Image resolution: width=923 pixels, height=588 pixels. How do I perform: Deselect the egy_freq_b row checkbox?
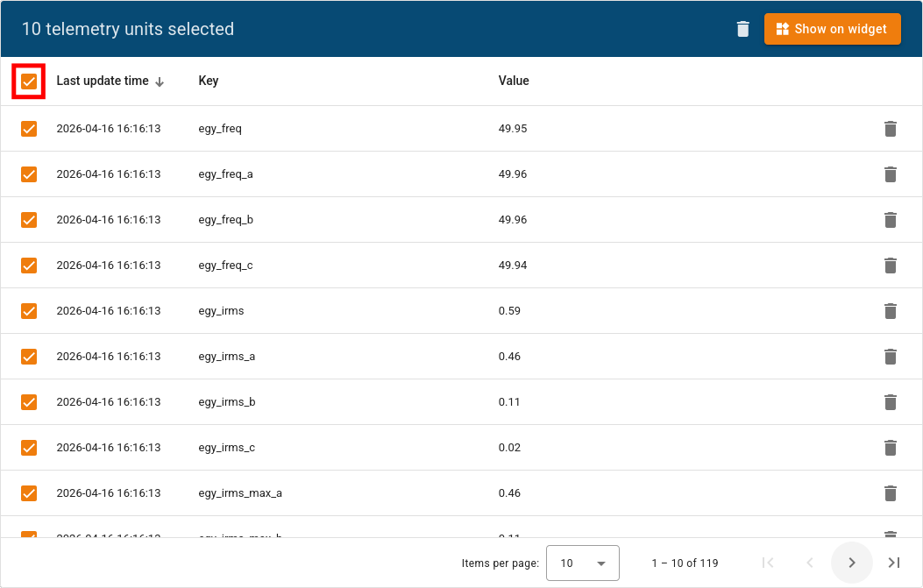tap(29, 220)
